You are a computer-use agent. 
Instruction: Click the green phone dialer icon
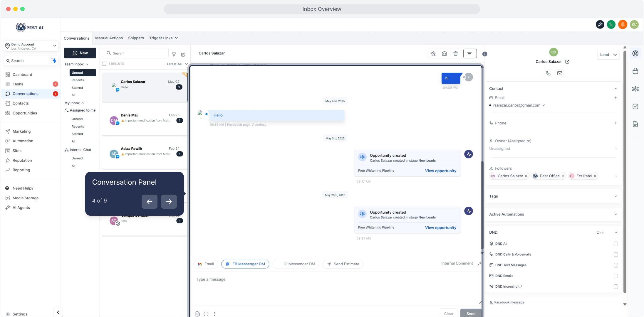click(x=611, y=24)
